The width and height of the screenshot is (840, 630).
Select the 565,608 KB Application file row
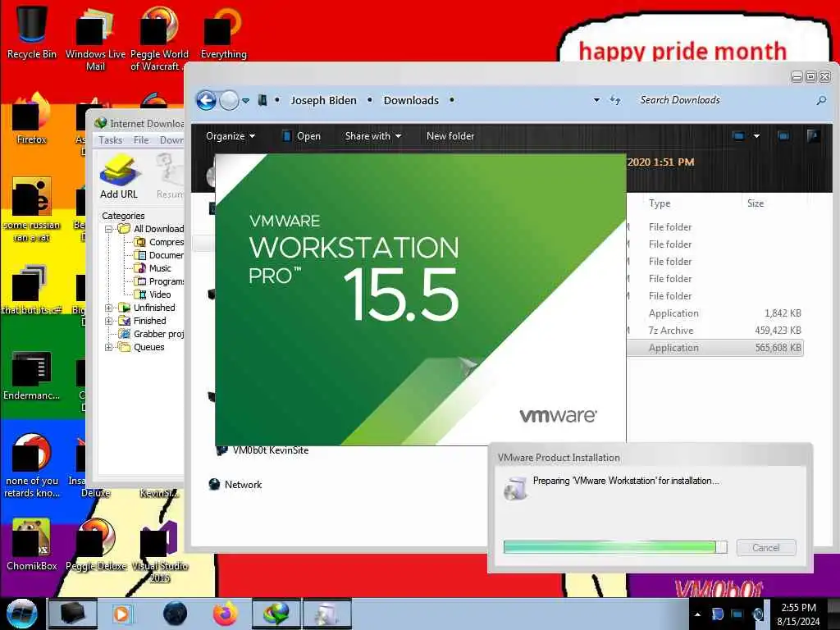[x=715, y=348]
